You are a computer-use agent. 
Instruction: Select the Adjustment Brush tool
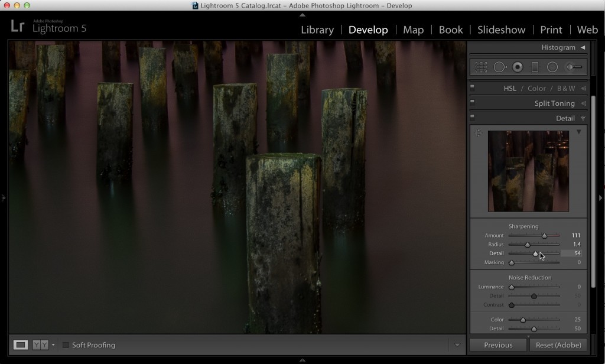(574, 67)
